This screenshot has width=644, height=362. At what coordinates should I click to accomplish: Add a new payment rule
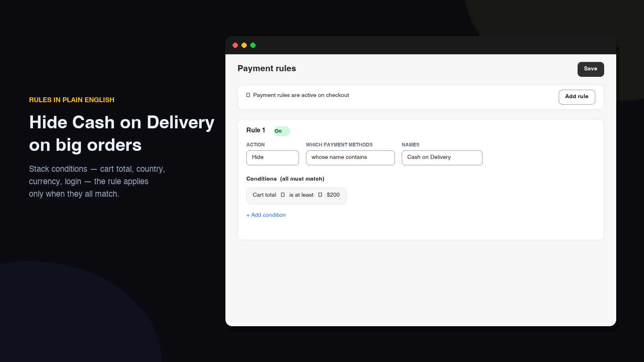pyautogui.click(x=577, y=97)
